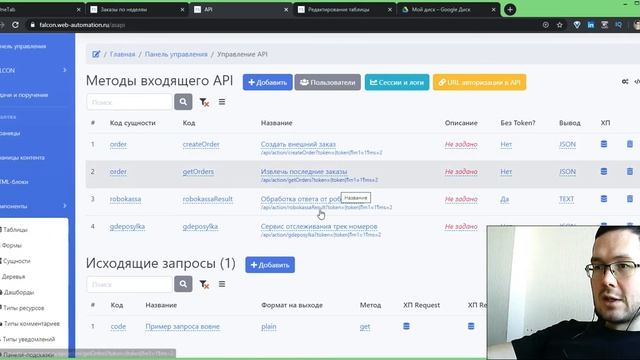Click JSON output value in the createOrder row
640x360 pixels.
pyautogui.click(x=567, y=144)
